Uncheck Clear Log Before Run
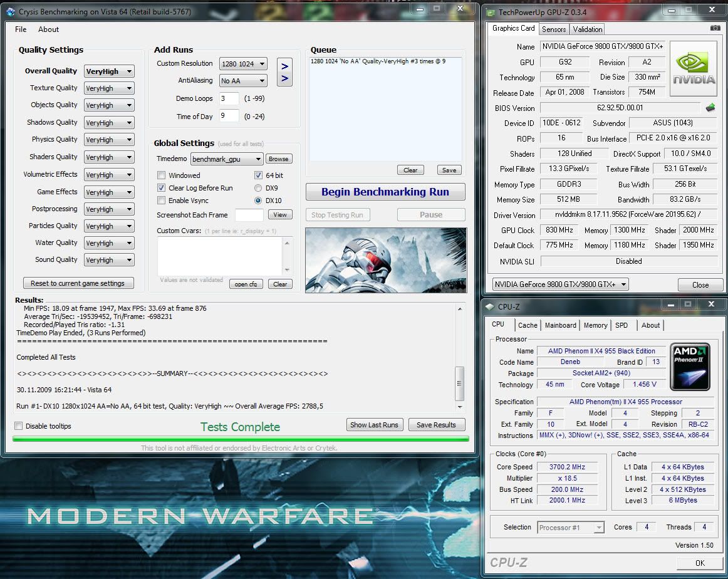Image resolution: width=728 pixels, height=579 pixels. click(x=162, y=188)
